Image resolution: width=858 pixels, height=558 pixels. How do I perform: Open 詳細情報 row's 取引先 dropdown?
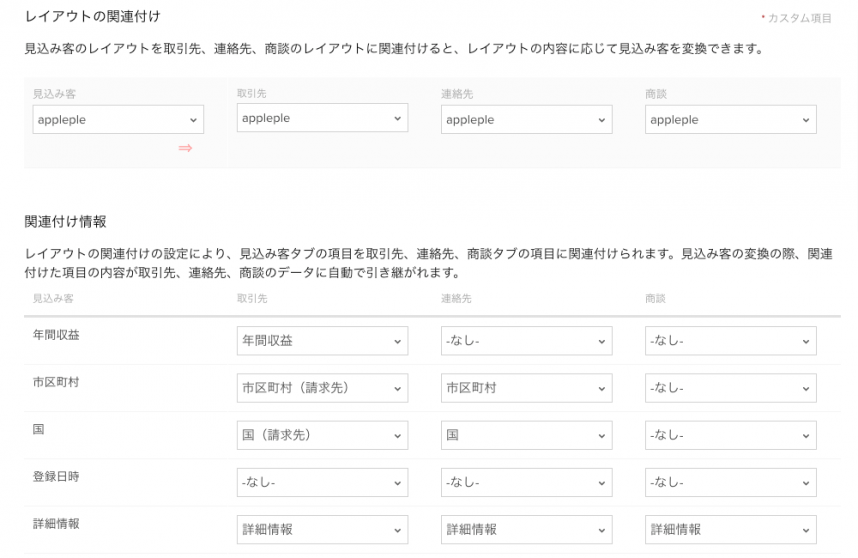point(322,529)
